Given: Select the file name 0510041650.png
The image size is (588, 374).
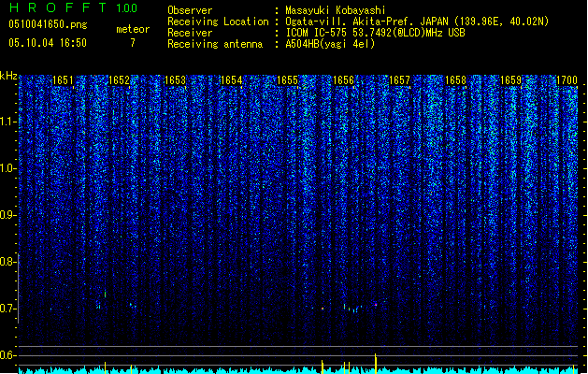Looking at the screenshot, I should point(48,24).
